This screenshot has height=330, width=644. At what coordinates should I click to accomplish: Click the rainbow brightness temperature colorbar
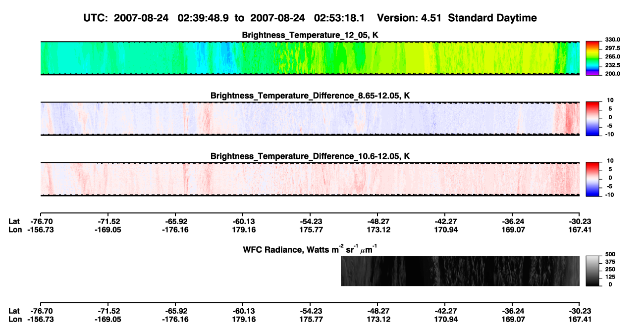592,58
